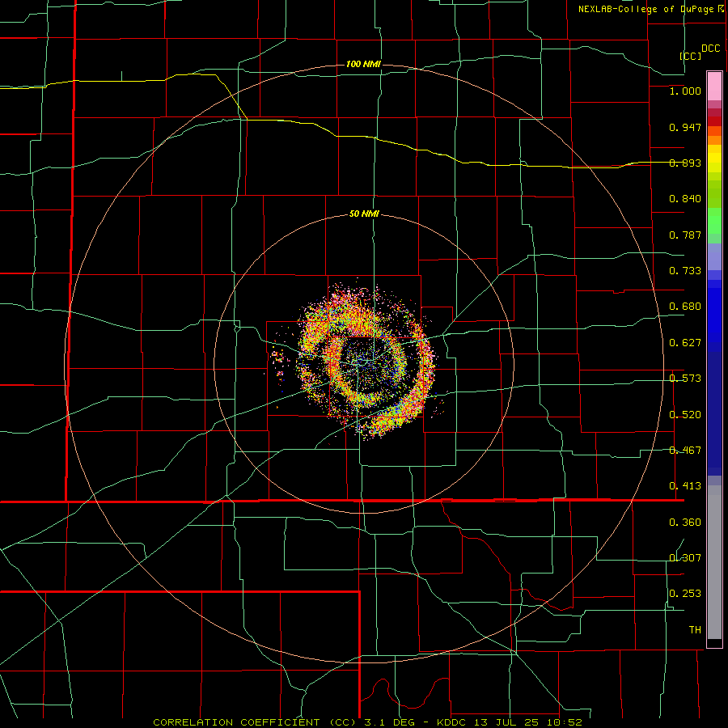The width and height of the screenshot is (728, 728).
Task: Click the 0.573 scale value
Action: pos(685,379)
